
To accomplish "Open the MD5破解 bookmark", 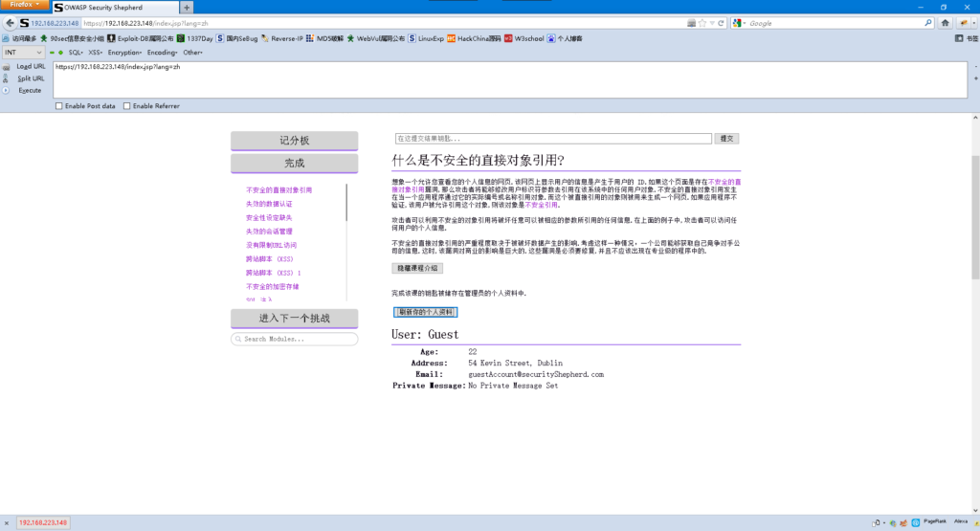I will click(x=325, y=38).
